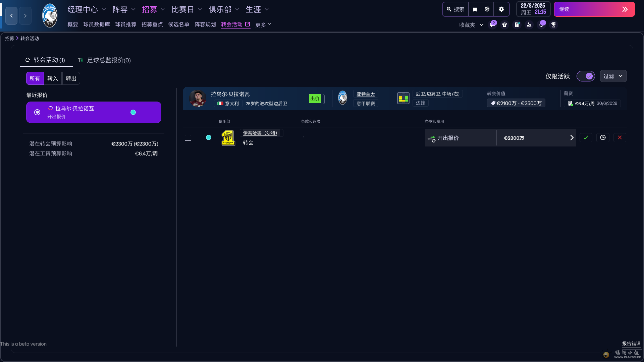Reject the offer with red X

tap(620, 138)
